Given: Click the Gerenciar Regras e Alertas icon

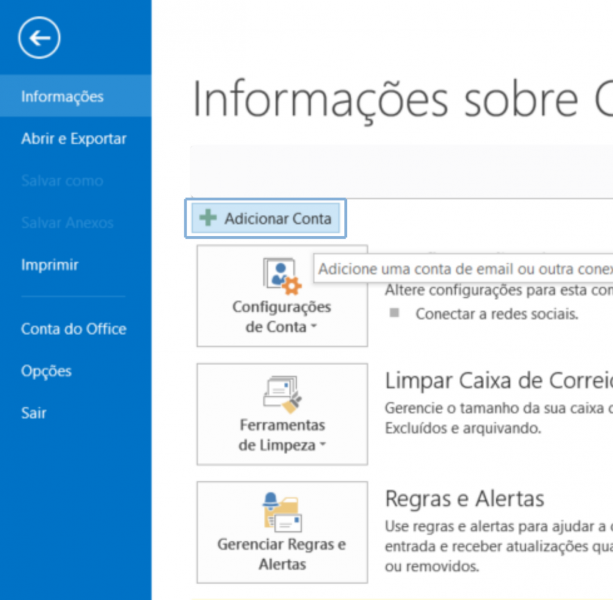Looking at the screenshot, I should [282, 512].
